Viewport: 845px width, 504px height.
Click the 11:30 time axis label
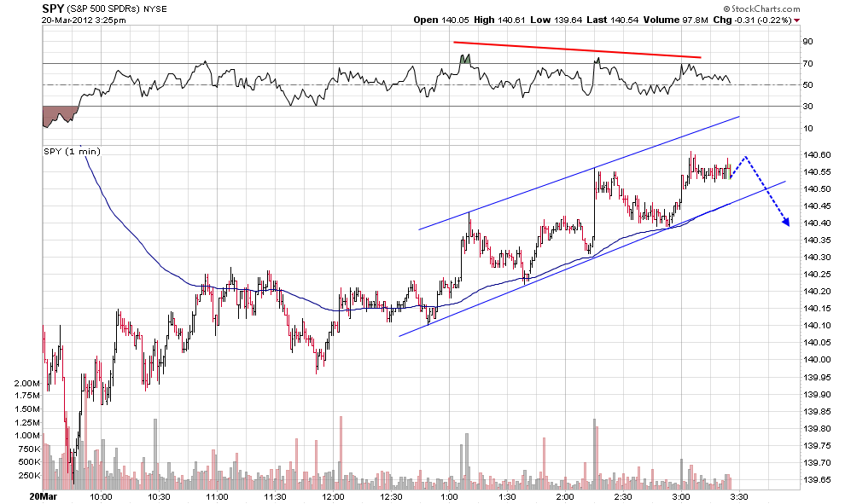click(275, 496)
